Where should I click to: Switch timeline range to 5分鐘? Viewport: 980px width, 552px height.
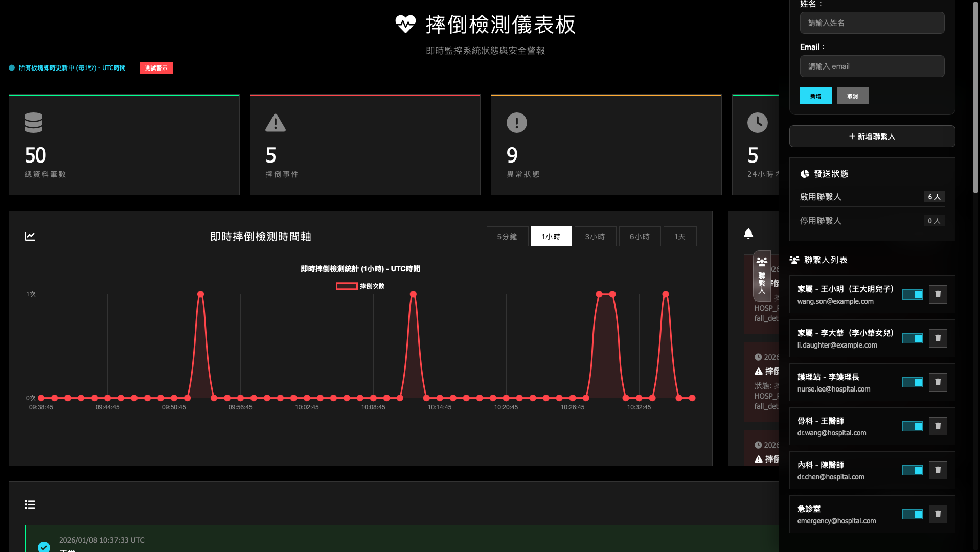(x=507, y=237)
